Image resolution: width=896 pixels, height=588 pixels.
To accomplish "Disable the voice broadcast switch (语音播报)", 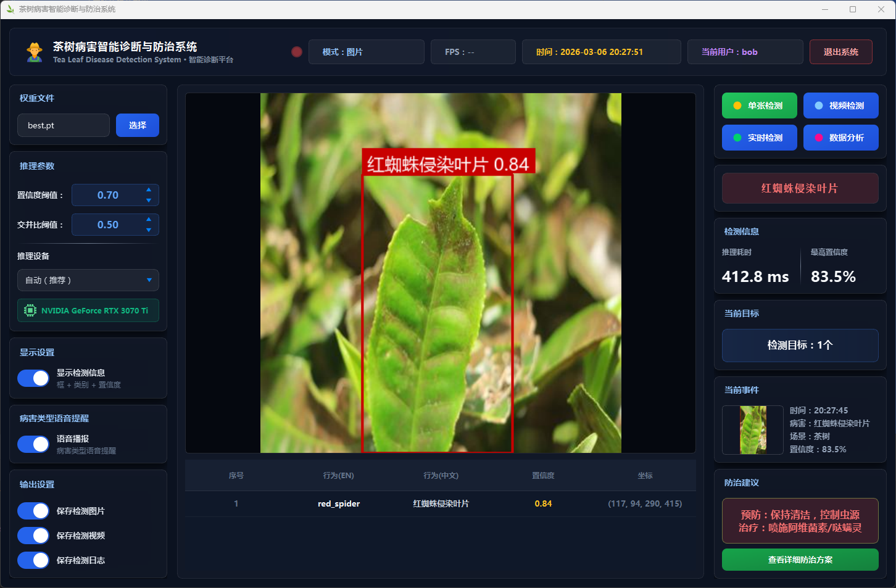I will pyautogui.click(x=33, y=444).
